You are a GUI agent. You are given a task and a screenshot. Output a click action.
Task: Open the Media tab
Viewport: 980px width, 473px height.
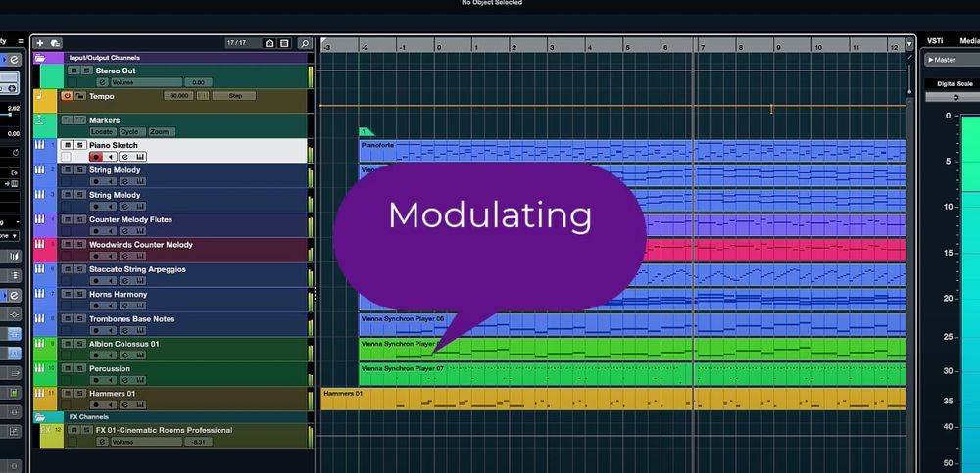(x=968, y=41)
